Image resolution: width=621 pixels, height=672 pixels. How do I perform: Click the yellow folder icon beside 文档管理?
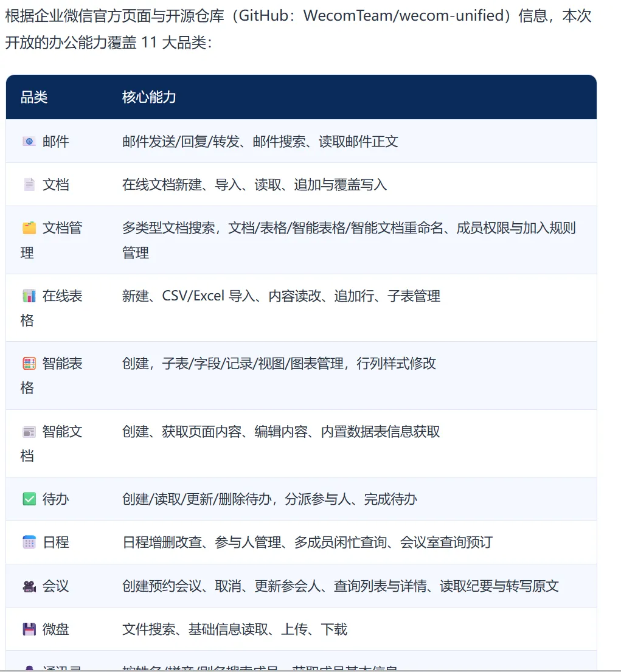pyautogui.click(x=29, y=227)
